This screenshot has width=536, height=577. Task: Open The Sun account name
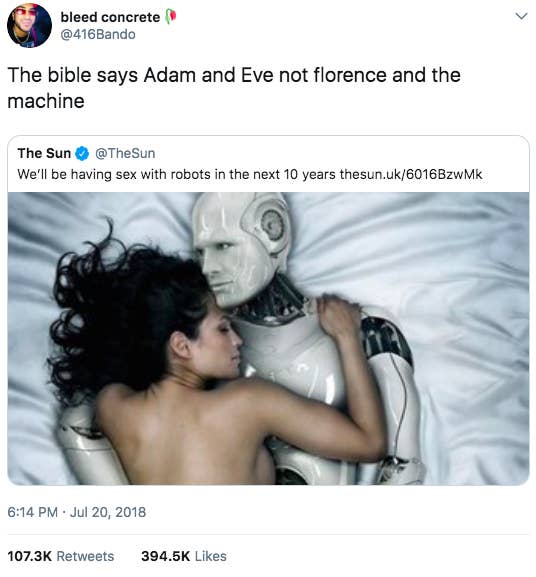coord(44,153)
